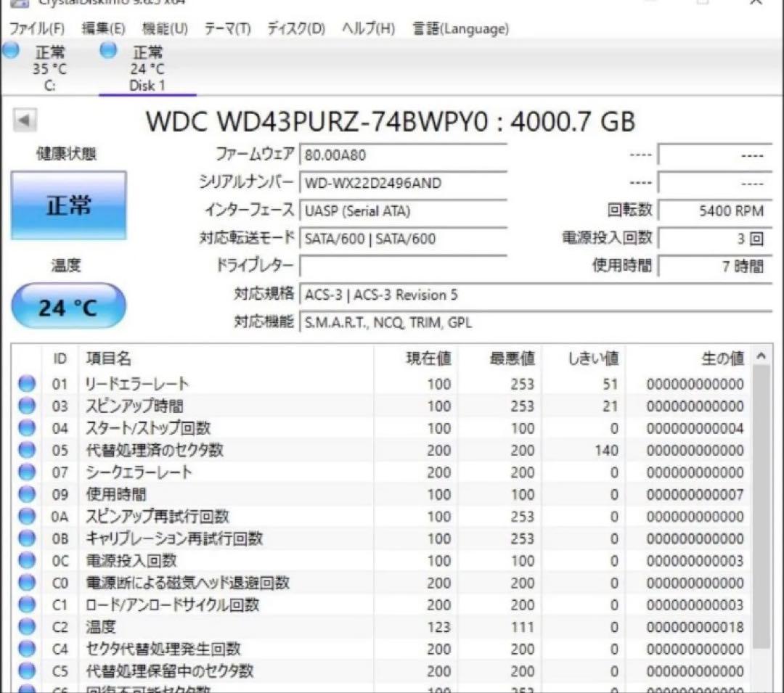Viewport: 784px width, 693px height.
Task: Click the status icon for シークエラーレート
Action: click(26, 472)
